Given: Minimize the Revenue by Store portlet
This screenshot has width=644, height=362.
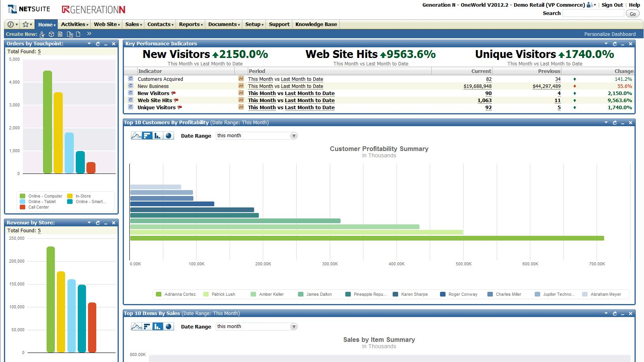Looking at the screenshot, I should pos(105,222).
